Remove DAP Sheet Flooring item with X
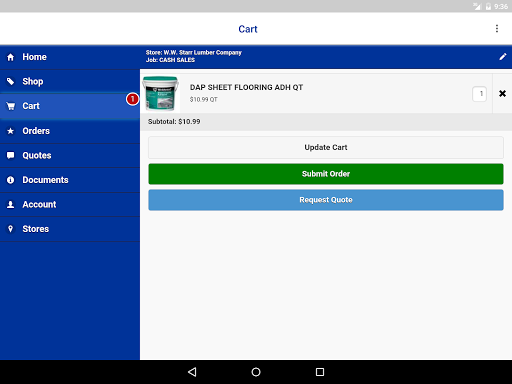The image size is (512, 384). coord(502,94)
